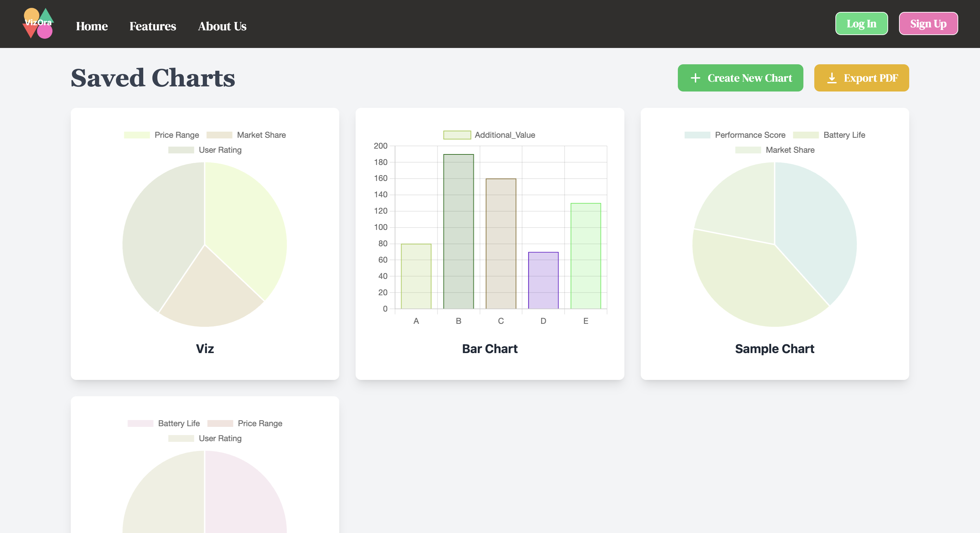Toggle User Rating legend in Viz chart
This screenshot has height=533, width=980.
click(x=205, y=150)
